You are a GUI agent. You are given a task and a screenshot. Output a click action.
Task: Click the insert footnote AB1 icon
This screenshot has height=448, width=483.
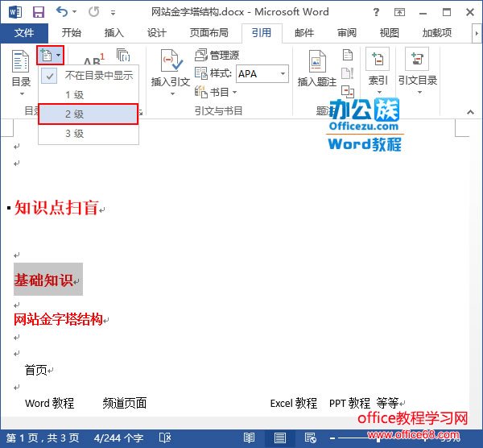[94, 59]
